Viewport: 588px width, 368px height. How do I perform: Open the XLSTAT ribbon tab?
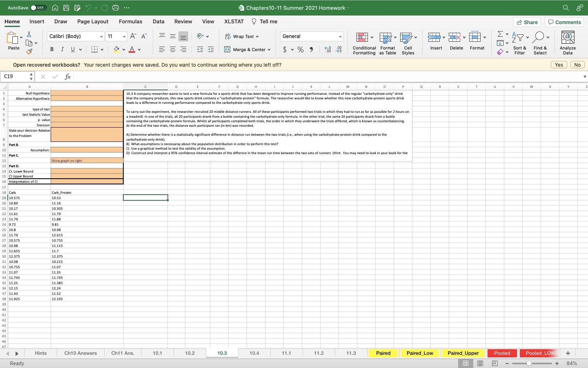coord(234,22)
